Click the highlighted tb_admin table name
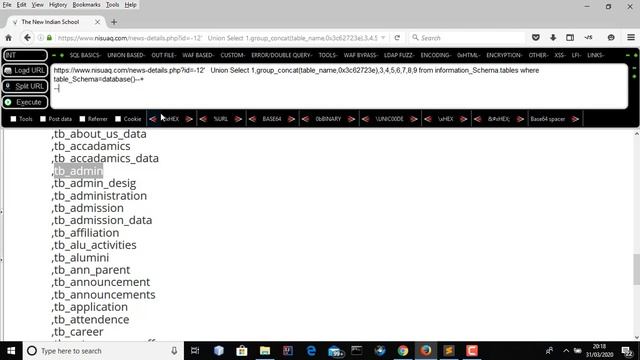The image size is (640, 360). tap(78, 171)
